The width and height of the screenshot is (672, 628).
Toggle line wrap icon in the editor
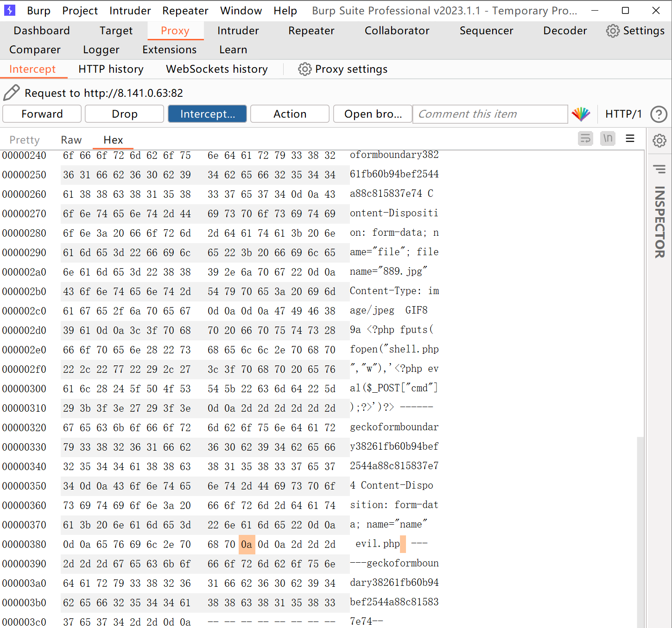586,138
